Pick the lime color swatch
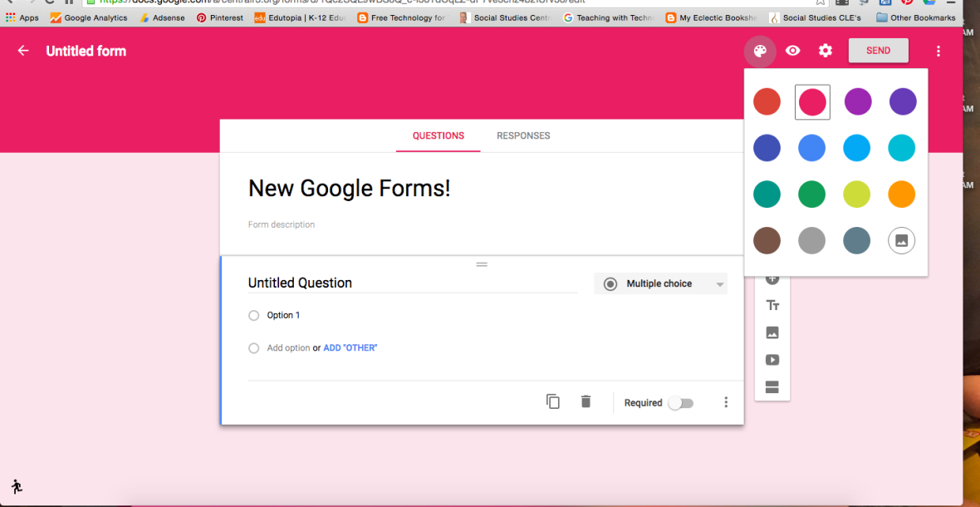This screenshot has width=980, height=507. [857, 194]
